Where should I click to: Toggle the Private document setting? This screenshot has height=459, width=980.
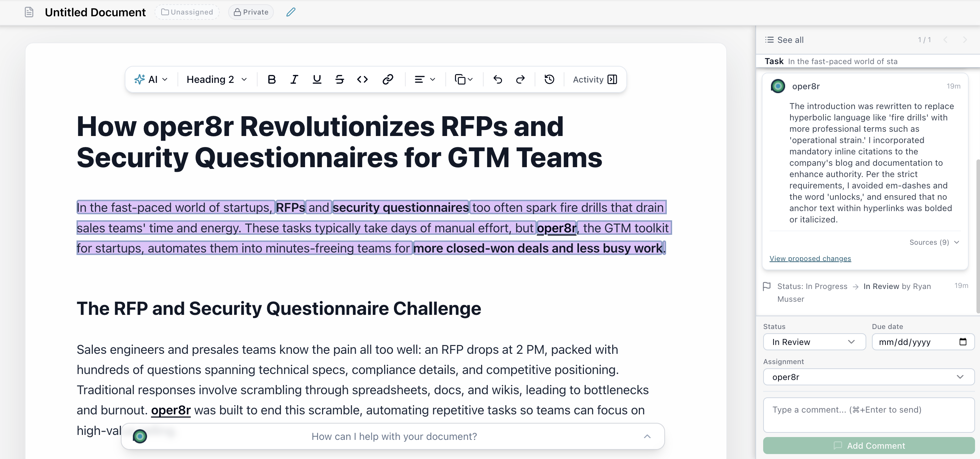(x=251, y=12)
